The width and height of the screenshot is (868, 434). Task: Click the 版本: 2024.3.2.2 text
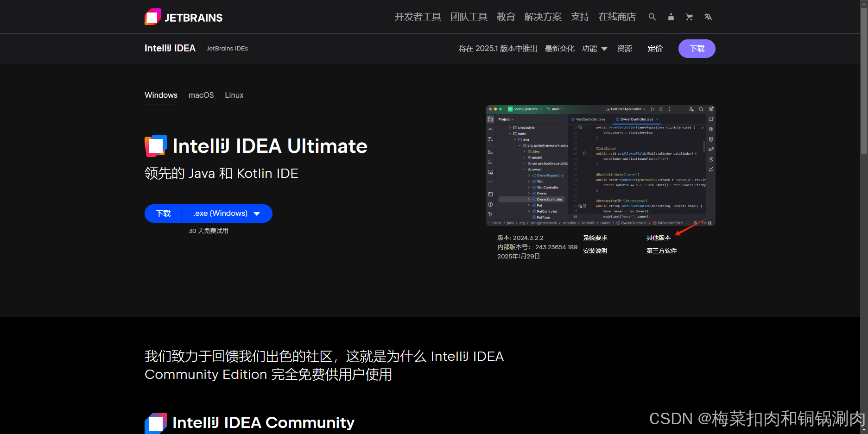520,238
